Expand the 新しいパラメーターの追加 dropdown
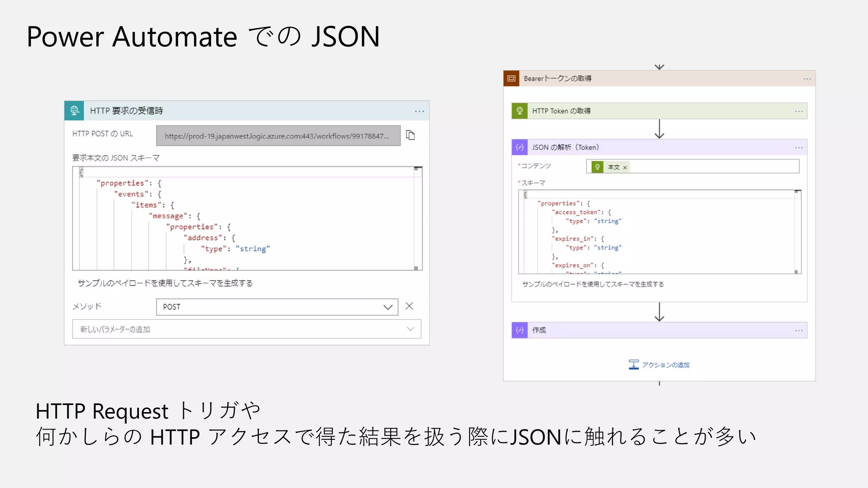Screen dimensions: 868x488 [247, 329]
